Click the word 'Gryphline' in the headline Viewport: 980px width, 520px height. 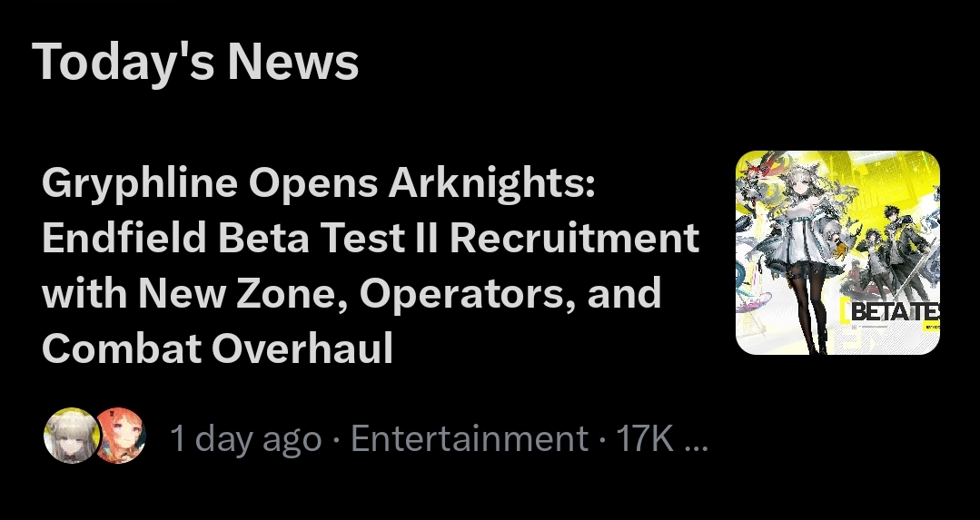[140, 184]
